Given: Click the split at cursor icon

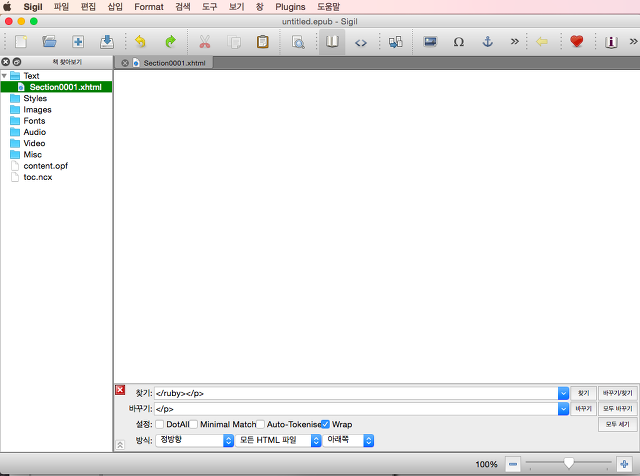Looking at the screenshot, I should [396, 42].
